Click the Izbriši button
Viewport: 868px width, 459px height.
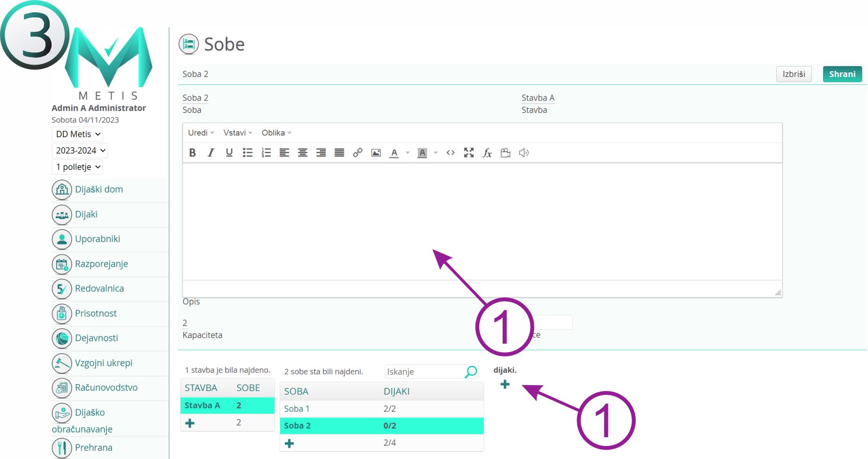(x=794, y=74)
